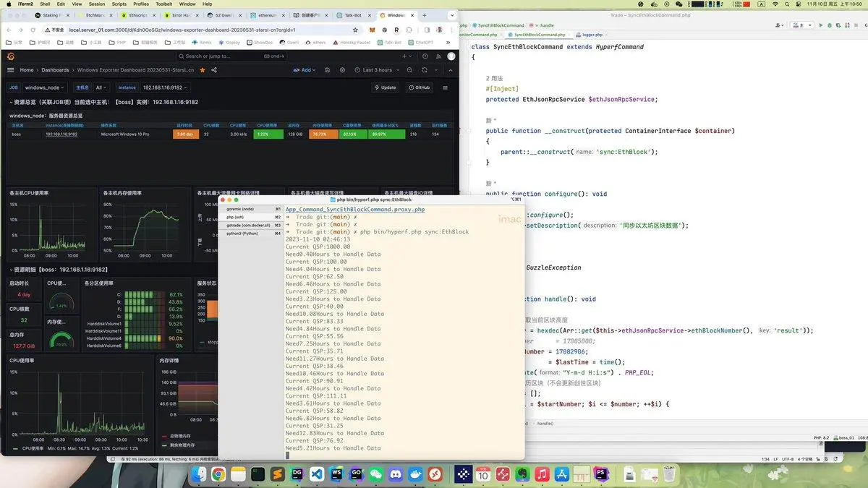Open dashboard settings gear icon
This screenshot has width=868, height=488.
[x=341, y=70]
